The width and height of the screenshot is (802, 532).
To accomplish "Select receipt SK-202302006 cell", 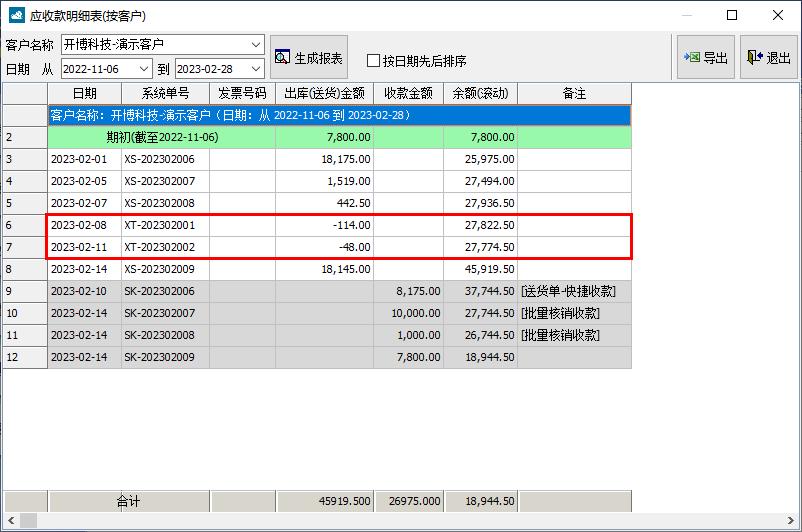I will (165, 291).
